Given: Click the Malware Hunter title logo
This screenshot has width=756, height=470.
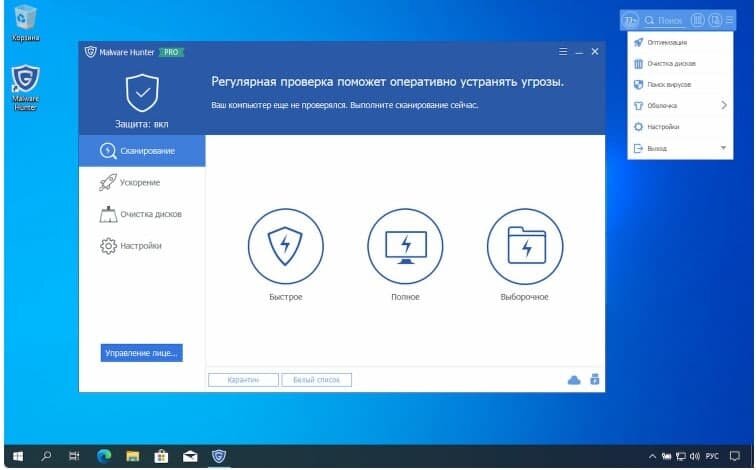Looking at the screenshot, I should tap(91, 52).
